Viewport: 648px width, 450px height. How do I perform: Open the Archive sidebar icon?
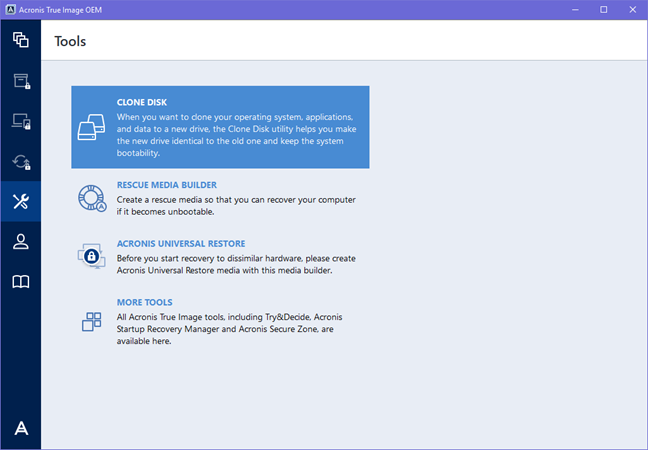pos(21,81)
